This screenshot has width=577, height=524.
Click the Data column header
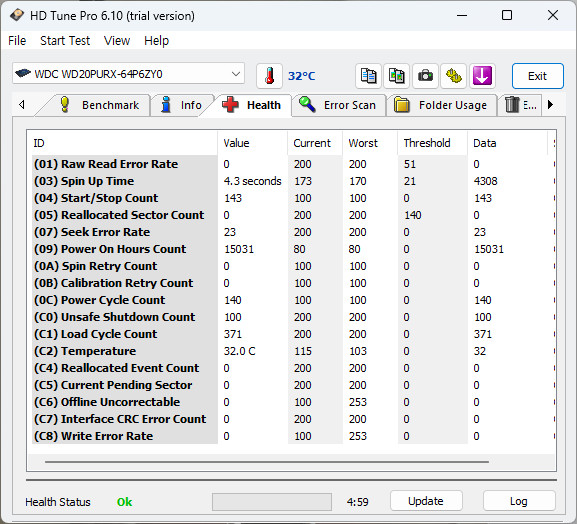[507, 143]
